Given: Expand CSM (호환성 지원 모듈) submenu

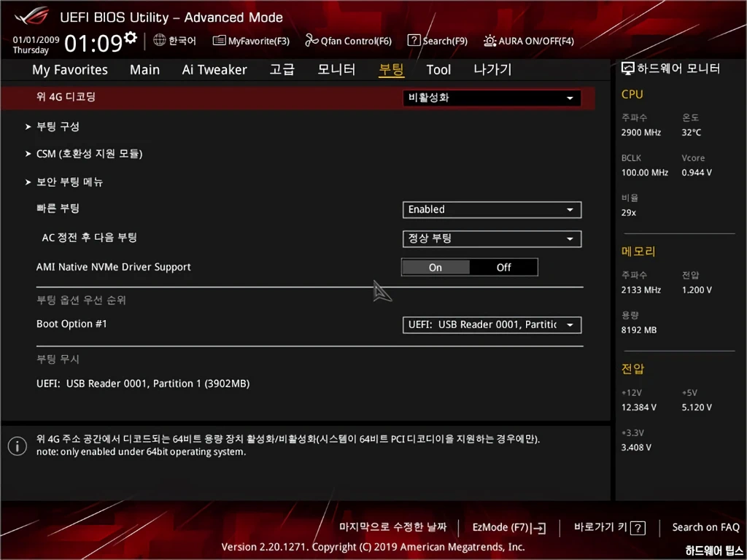Looking at the screenshot, I should tap(89, 154).
